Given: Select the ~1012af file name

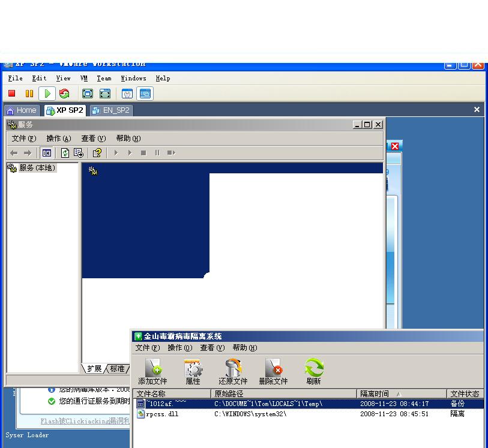Looking at the screenshot, I should click(x=166, y=404).
